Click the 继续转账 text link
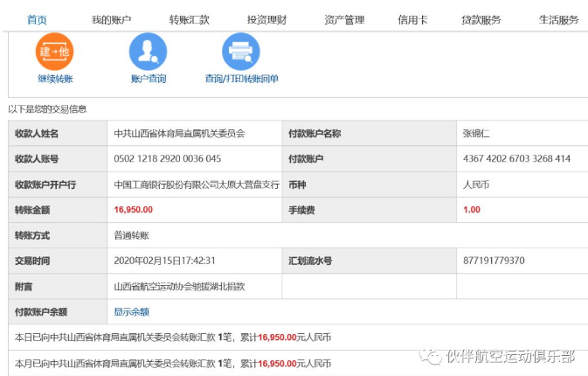Image resolution: width=588 pixels, height=376 pixels. pos(56,79)
